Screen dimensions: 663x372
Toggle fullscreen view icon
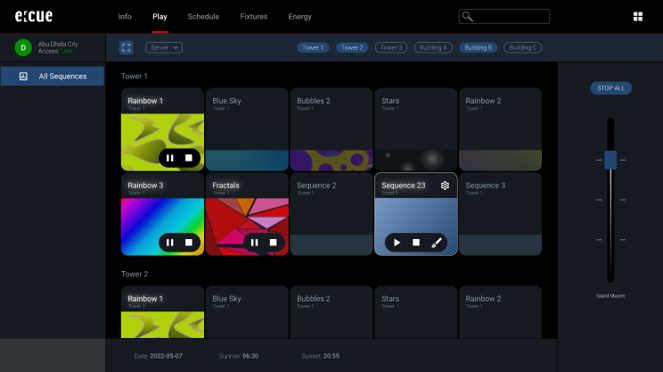tap(126, 48)
